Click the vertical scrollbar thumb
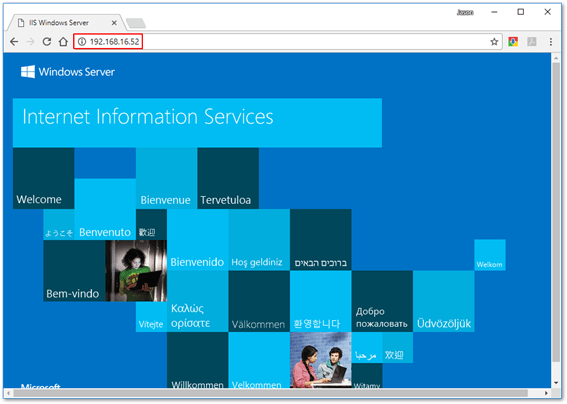The width and height of the screenshot is (567, 404). tap(556, 212)
